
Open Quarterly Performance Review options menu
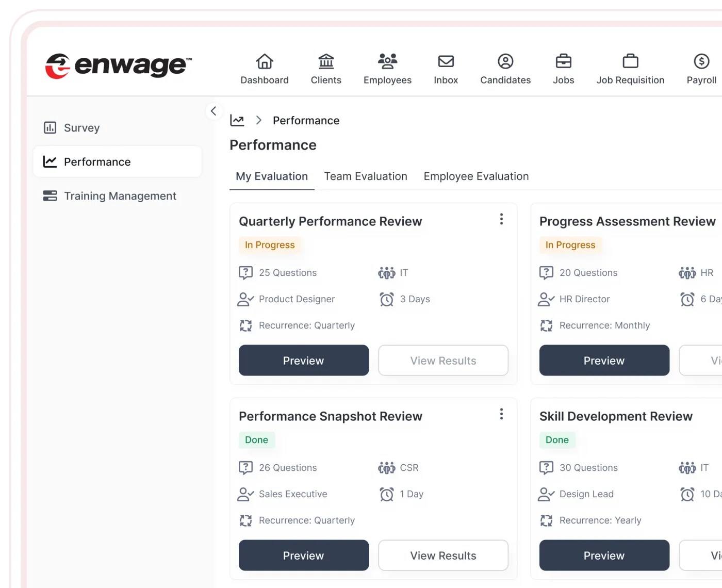pyautogui.click(x=501, y=219)
